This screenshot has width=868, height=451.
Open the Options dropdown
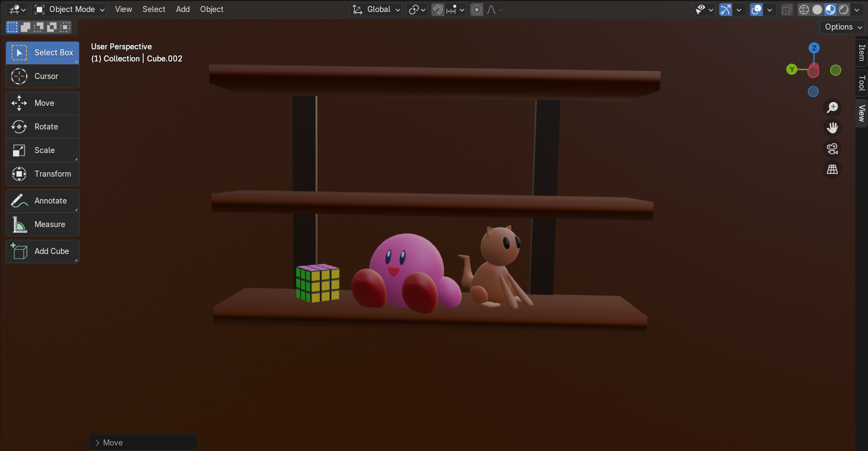coord(843,27)
